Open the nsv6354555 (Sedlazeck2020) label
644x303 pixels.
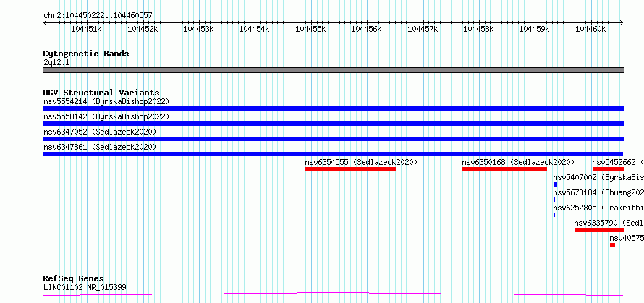click(361, 162)
